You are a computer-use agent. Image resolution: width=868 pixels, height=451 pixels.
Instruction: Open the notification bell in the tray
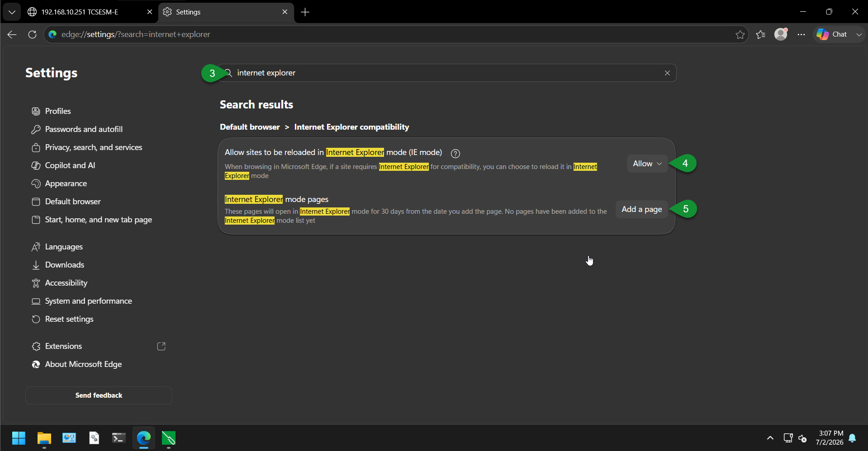click(x=853, y=438)
